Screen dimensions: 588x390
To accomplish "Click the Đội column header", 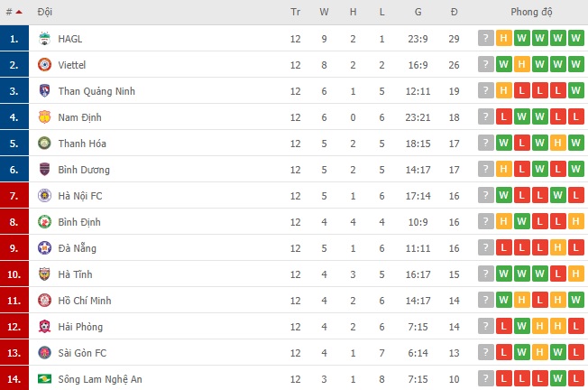I will [x=44, y=12].
